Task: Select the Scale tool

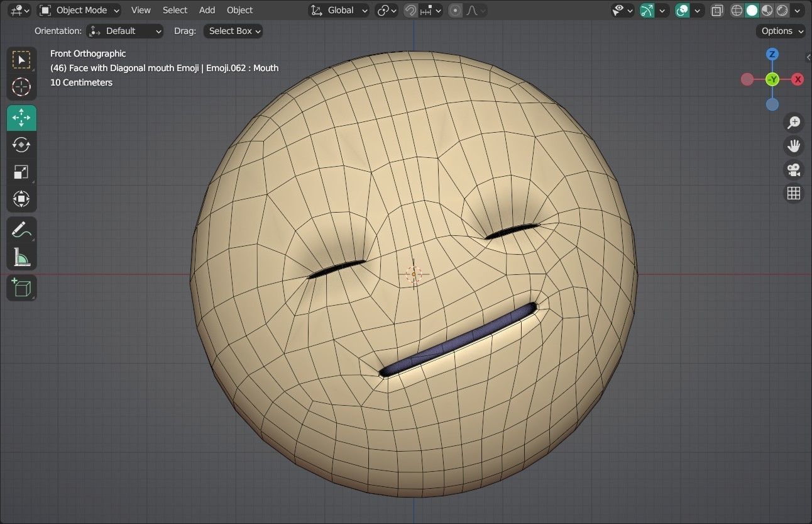Action: point(21,172)
